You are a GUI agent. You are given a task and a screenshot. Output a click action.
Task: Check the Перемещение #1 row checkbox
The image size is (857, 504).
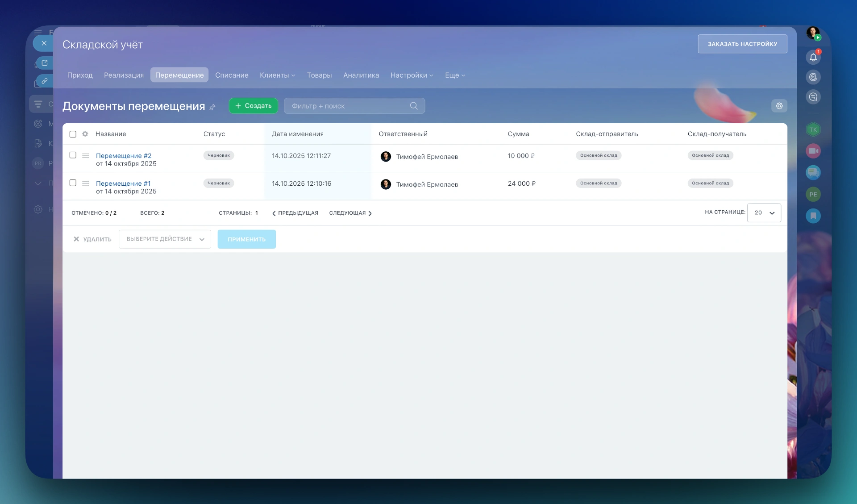pos(73,183)
